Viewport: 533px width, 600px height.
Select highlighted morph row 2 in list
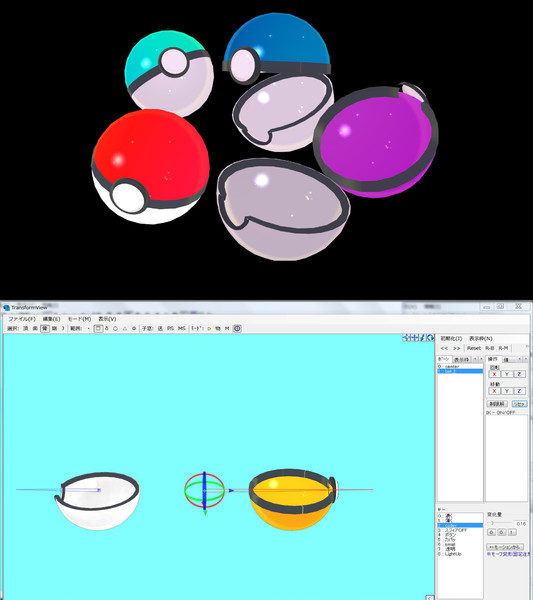click(460, 525)
